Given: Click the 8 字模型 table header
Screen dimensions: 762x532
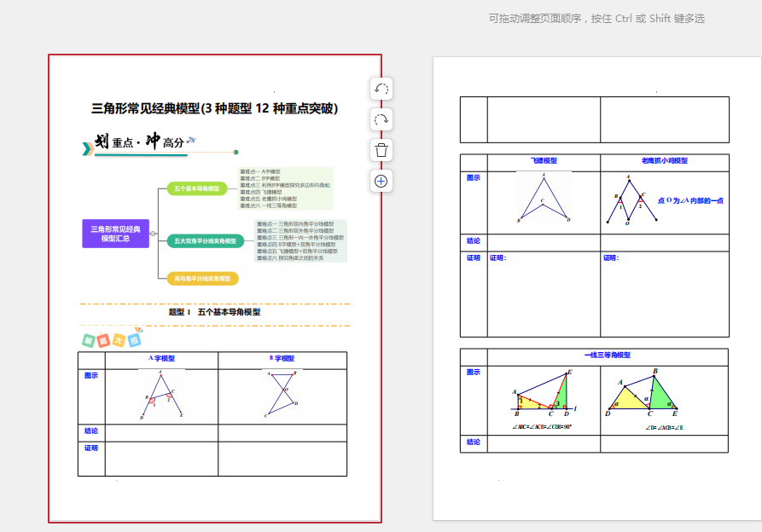Looking at the screenshot, I should tap(282, 359).
